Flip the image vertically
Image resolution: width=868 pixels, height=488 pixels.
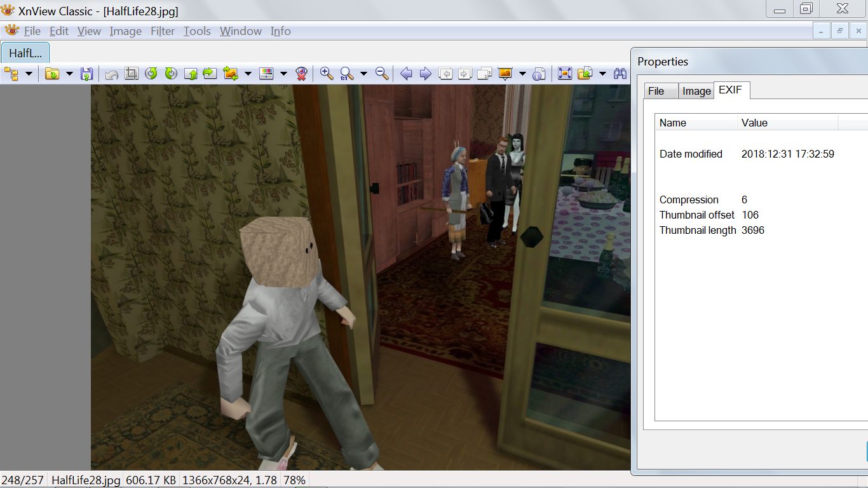click(x=191, y=74)
